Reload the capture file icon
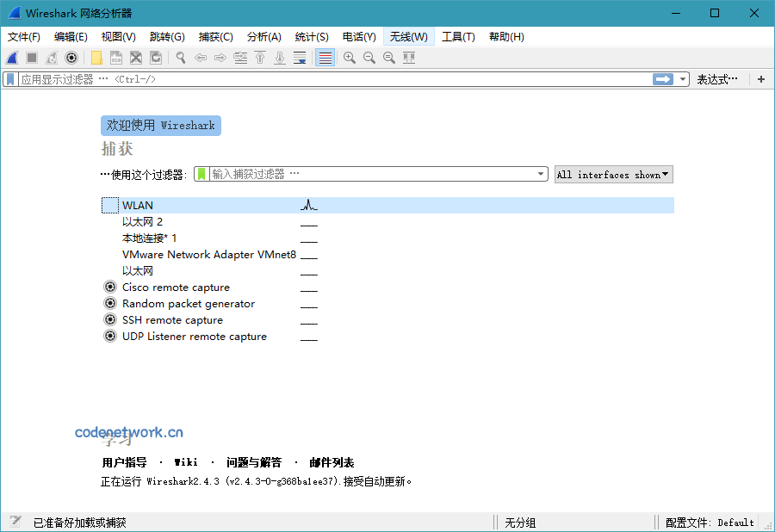This screenshot has width=775, height=532. [x=157, y=57]
